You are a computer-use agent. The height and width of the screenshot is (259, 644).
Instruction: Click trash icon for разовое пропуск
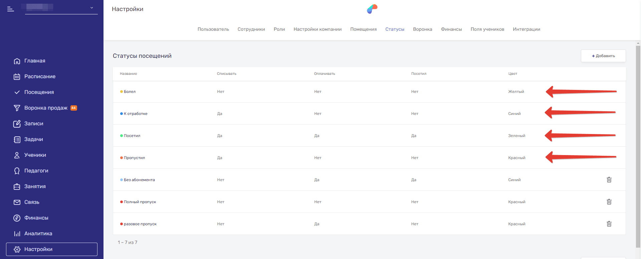pyautogui.click(x=609, y=224)
